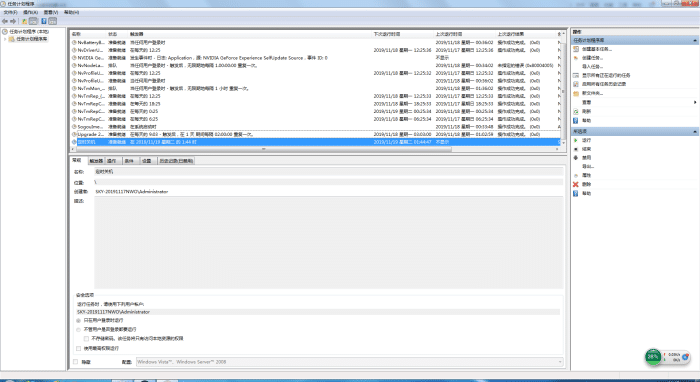700x382 pixels.
Task: Toggle the 隐藏 (Hidden) checkbox
Action: click(75, 362)
